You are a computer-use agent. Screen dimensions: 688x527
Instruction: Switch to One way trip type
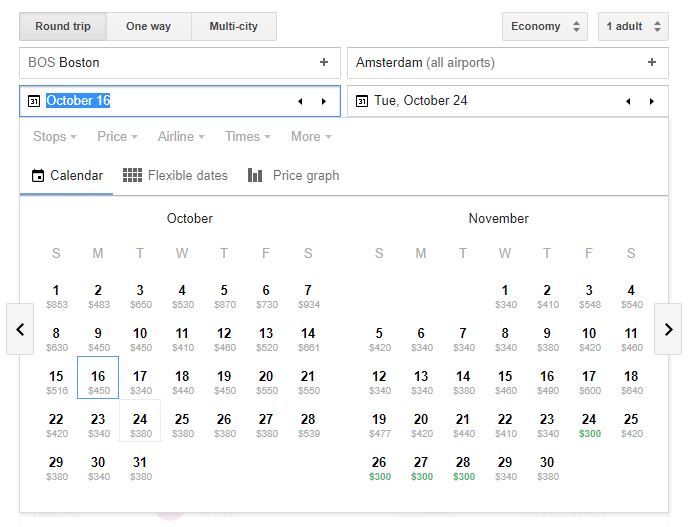click(x=148, y=26)
